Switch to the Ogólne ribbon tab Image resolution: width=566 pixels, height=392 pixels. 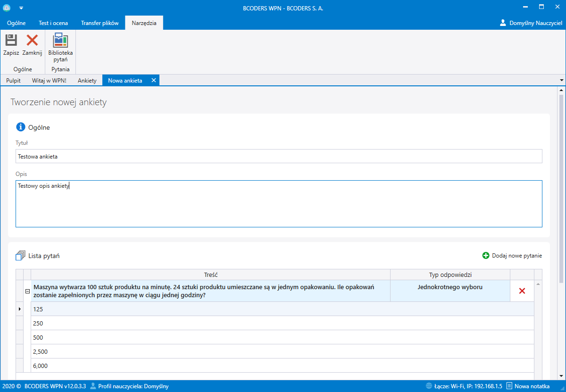pos(16,23)
